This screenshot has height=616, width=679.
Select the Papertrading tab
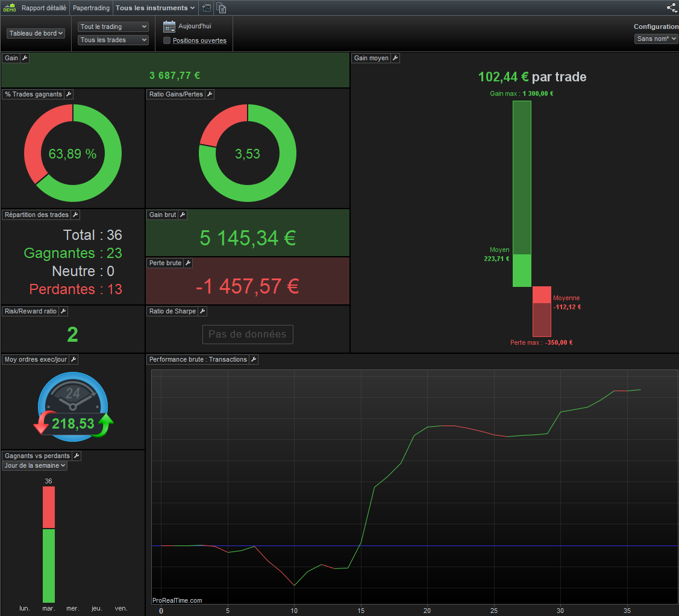coord(91,8)
